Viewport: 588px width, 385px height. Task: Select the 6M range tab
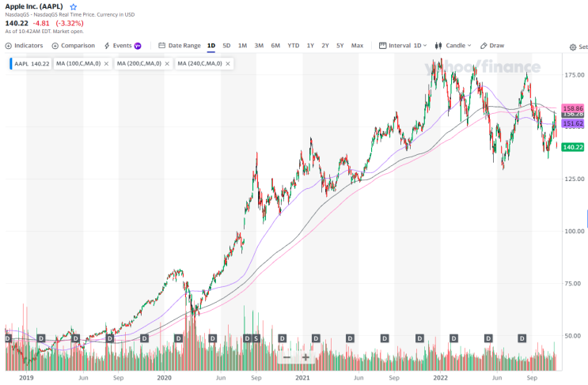275,46
